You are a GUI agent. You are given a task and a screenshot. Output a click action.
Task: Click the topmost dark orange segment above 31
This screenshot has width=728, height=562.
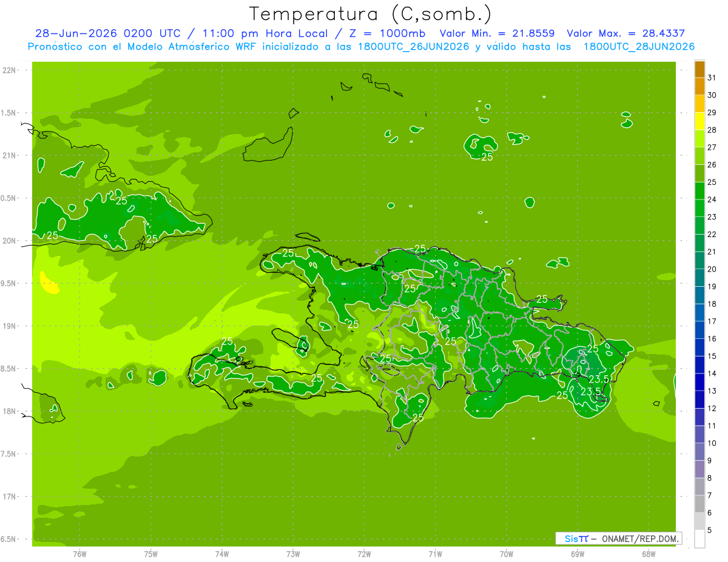pos(699,69)
